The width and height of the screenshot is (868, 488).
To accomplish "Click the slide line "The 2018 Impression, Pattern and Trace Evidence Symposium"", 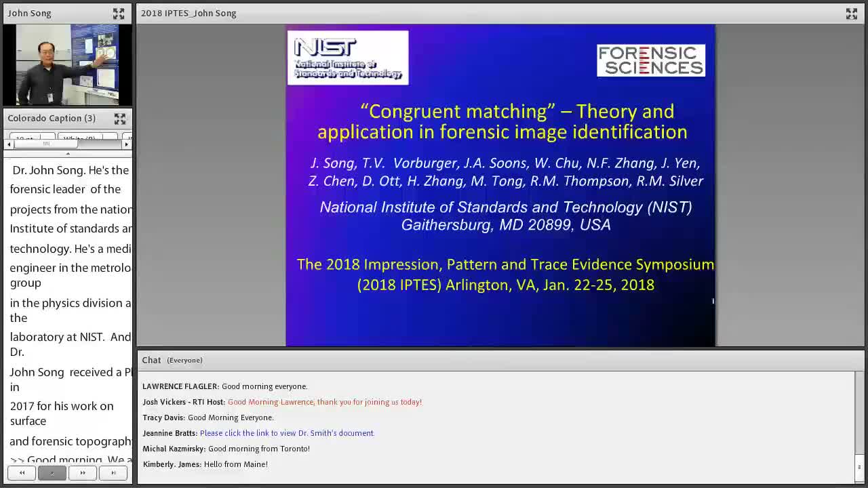I will (x=505, y=264).
